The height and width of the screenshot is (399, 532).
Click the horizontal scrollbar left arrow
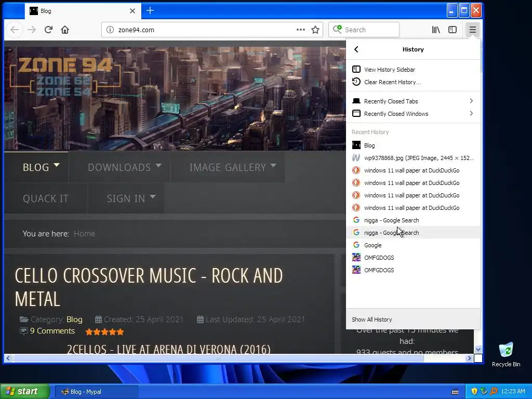[8, 358]
